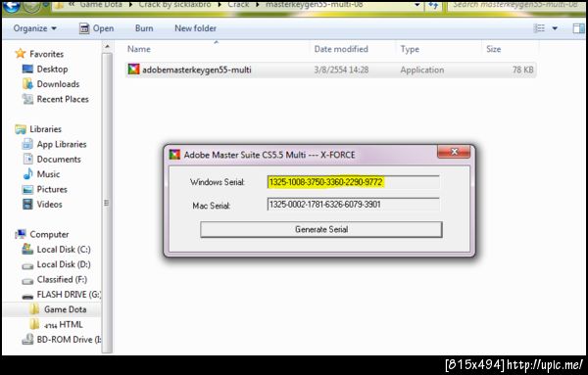Click the adobemasterkeygen55-multi file icon
Screen dimensions: 588x375
point(133,70)
